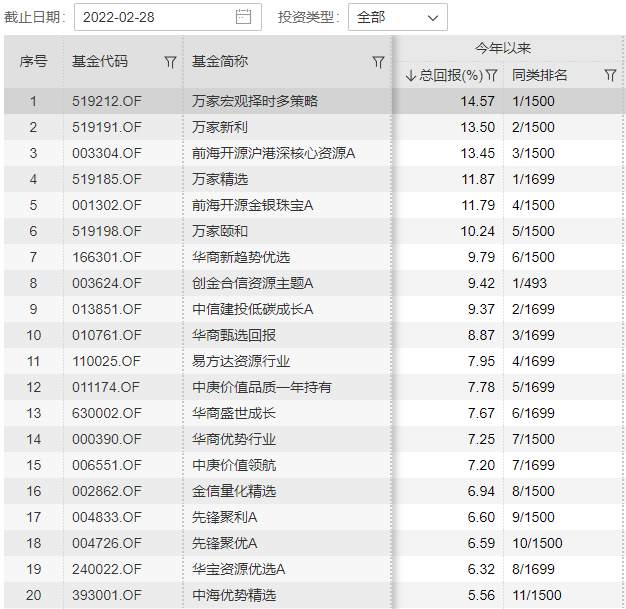Image resolution: width=626 pixels, height=609 pixels.
Task: Click the 基金简称 column header
Action: pyautogui.click(x=220, y=61)
